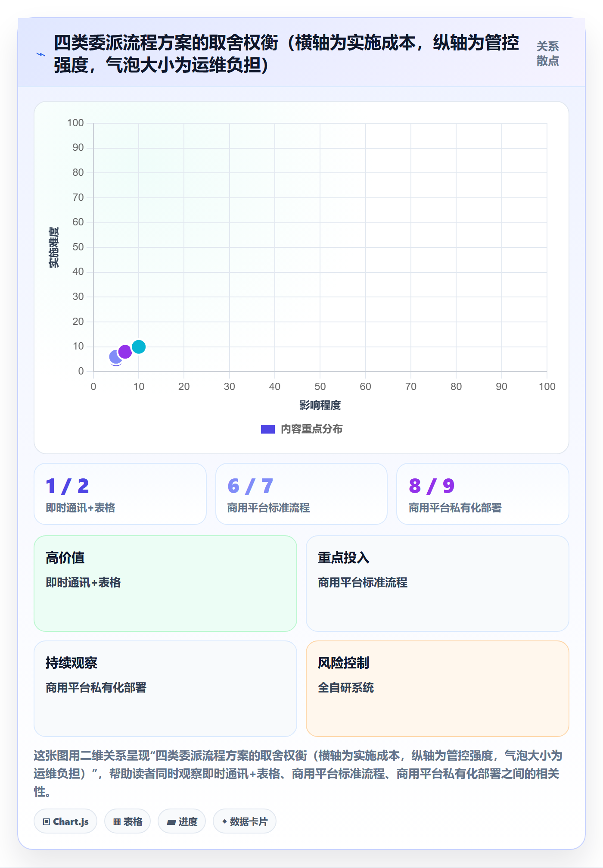
Task: Click the 数据卡片 tag
Action: tap(245, 821)
